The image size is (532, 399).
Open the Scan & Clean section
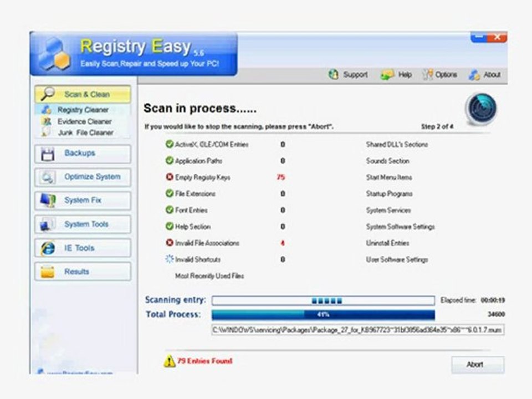83,94
